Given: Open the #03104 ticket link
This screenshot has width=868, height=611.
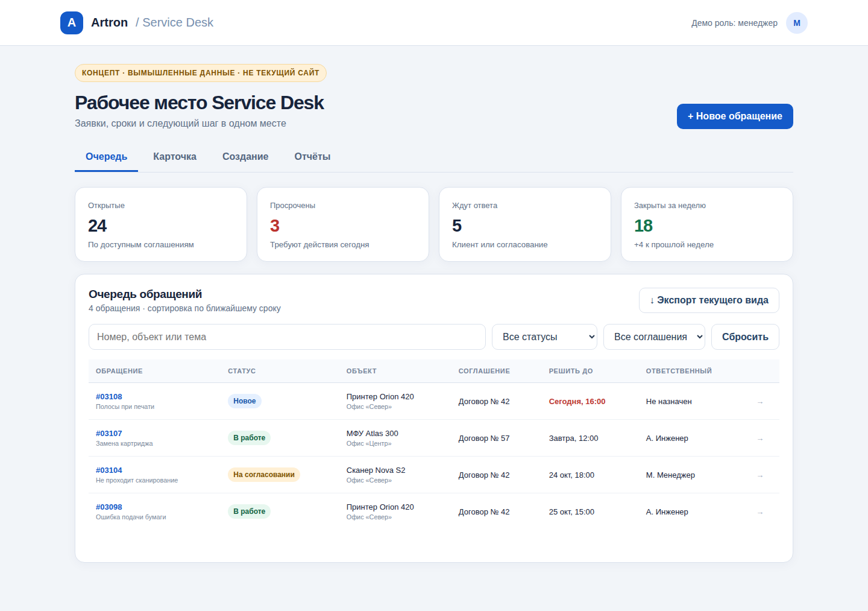Looking at the screenshot, I should pyautogui.click(x=109, y=470).
